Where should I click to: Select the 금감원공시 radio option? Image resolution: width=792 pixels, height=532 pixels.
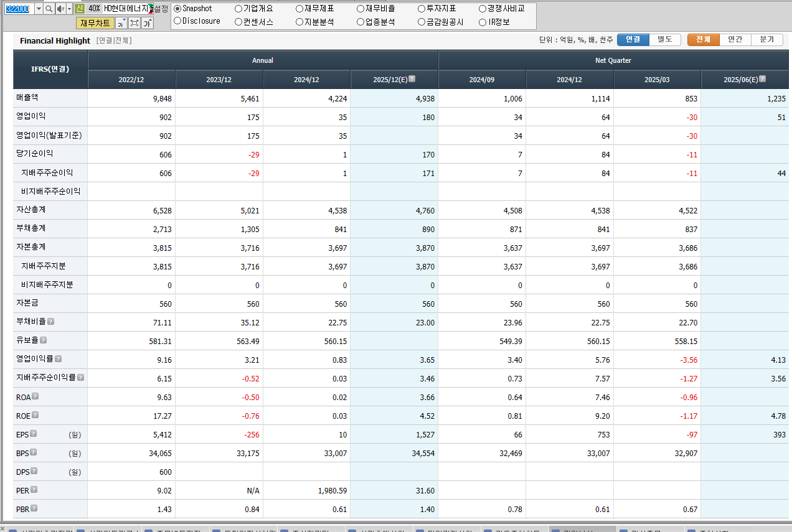pyautogui.click(x=422, y=22)
